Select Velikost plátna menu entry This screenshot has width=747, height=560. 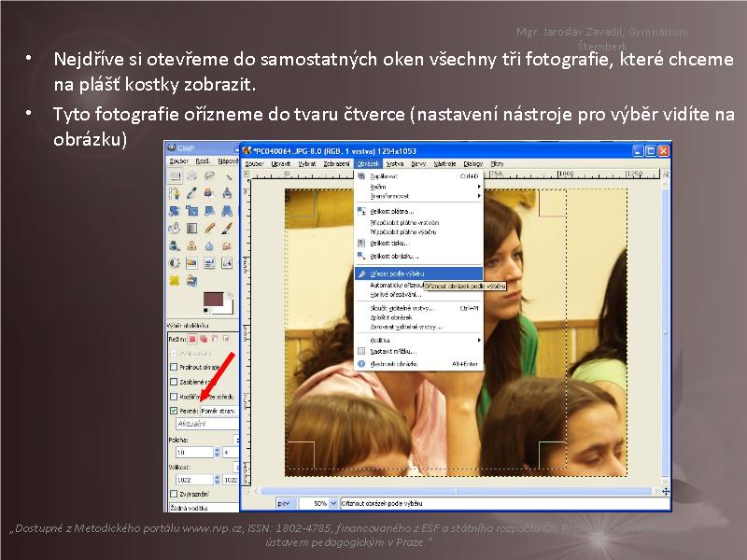[419, 211]
